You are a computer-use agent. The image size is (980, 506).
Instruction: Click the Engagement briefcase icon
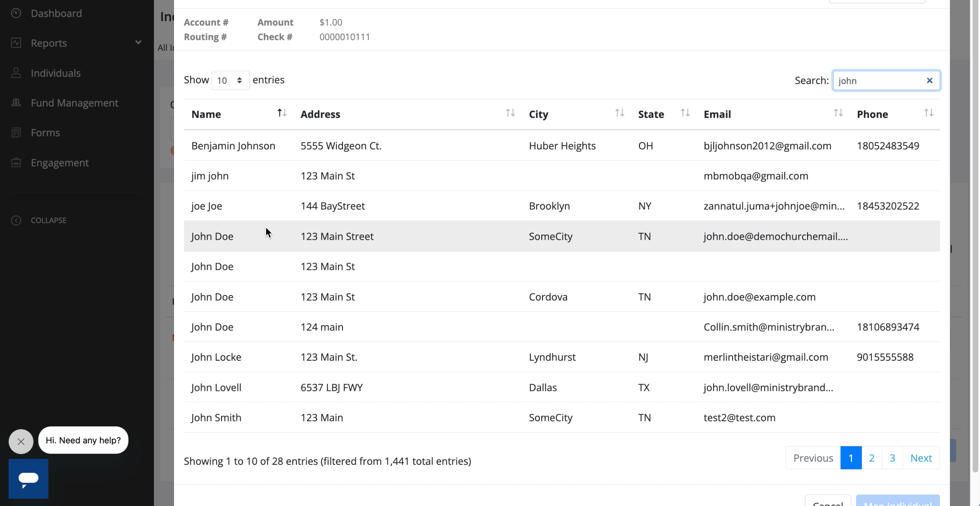pyautogui.click(x=16, y=162)
